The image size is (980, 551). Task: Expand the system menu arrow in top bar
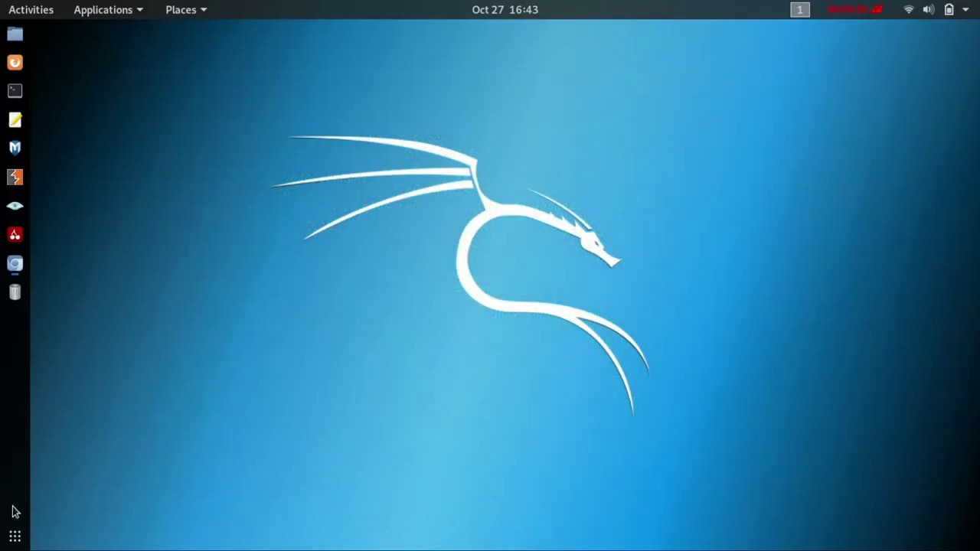click(x=965, y=10)
